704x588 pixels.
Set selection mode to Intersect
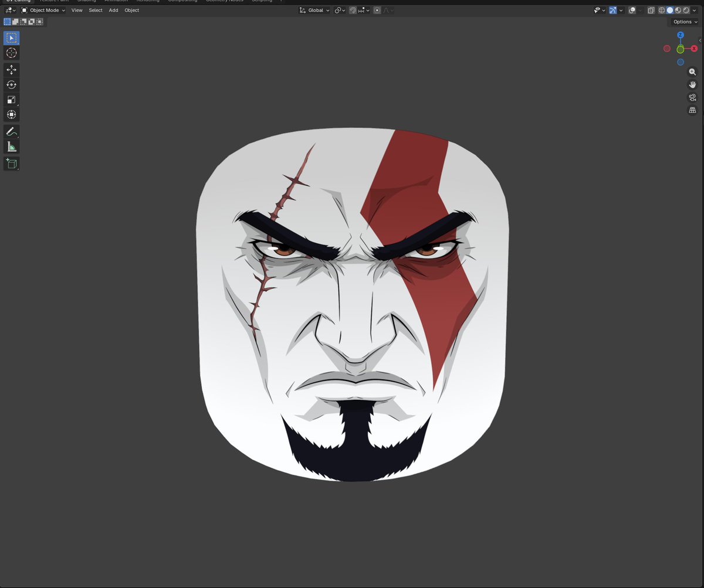pyautogui.click(x=39, y=22)
